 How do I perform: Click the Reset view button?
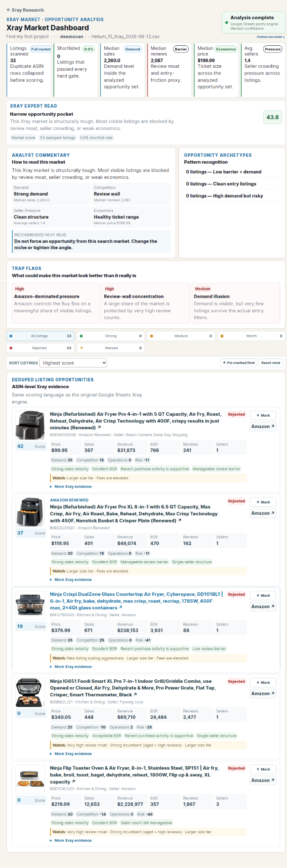point(270,363)
